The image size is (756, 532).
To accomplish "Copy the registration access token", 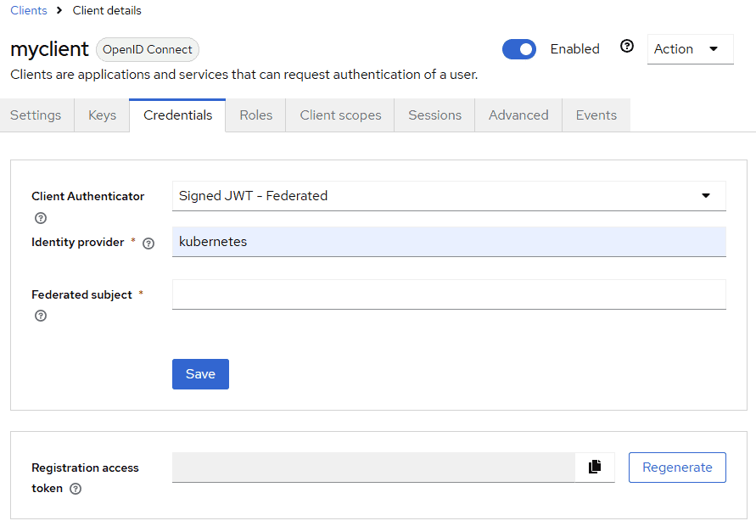I will pyautogui.click(x=595, y=467).
